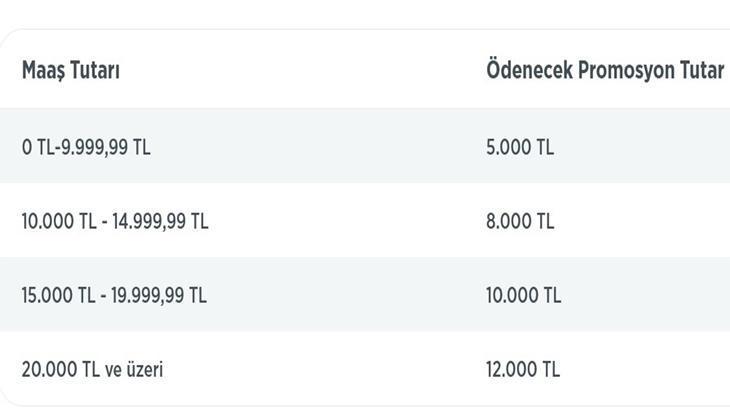
Task: Click the '8.000 TL' promotion amount
Action: (520, 221)
